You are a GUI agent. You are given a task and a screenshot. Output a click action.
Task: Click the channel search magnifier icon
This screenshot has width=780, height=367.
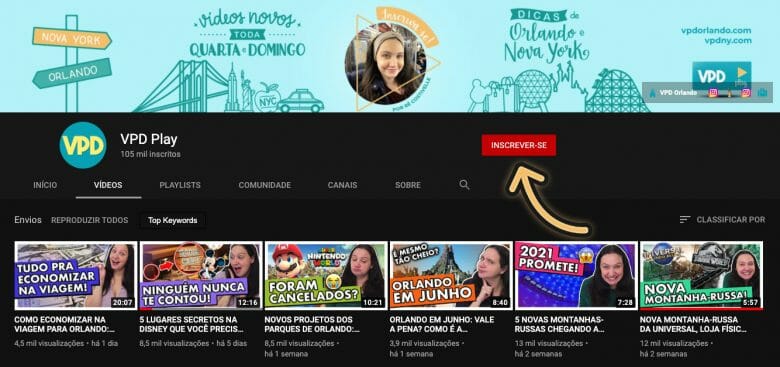click(x=464, y=185)
